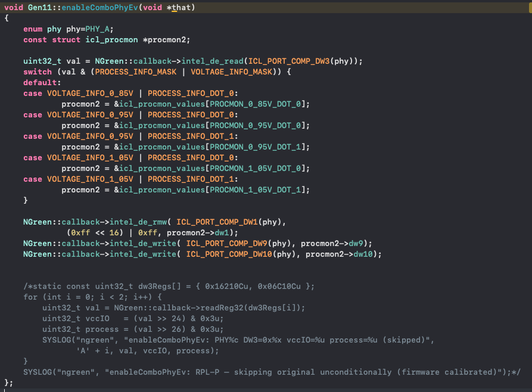Select ICL_PORT_COMP_DW10 macro
The width and height of the screenshot is (532, 392).
click(229, 254)
